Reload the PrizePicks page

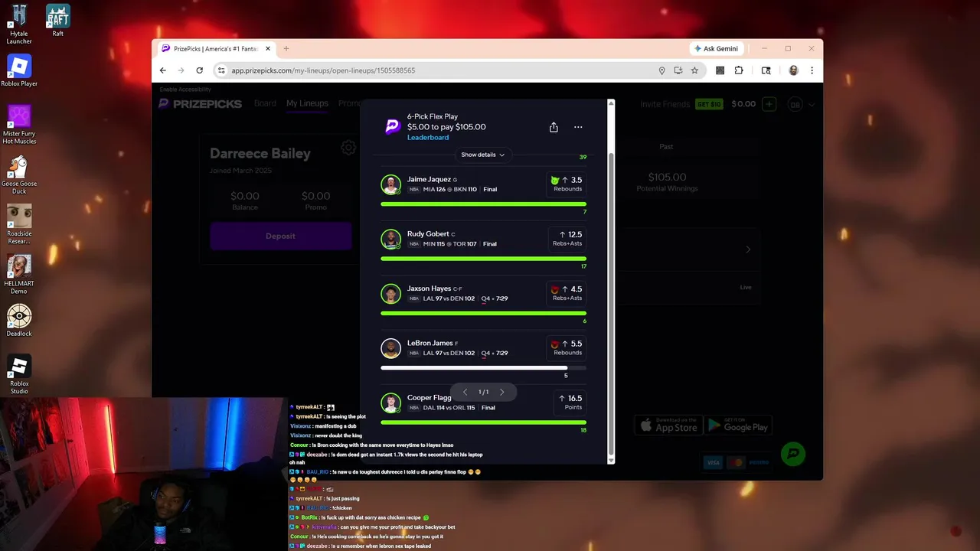[200, 70]
